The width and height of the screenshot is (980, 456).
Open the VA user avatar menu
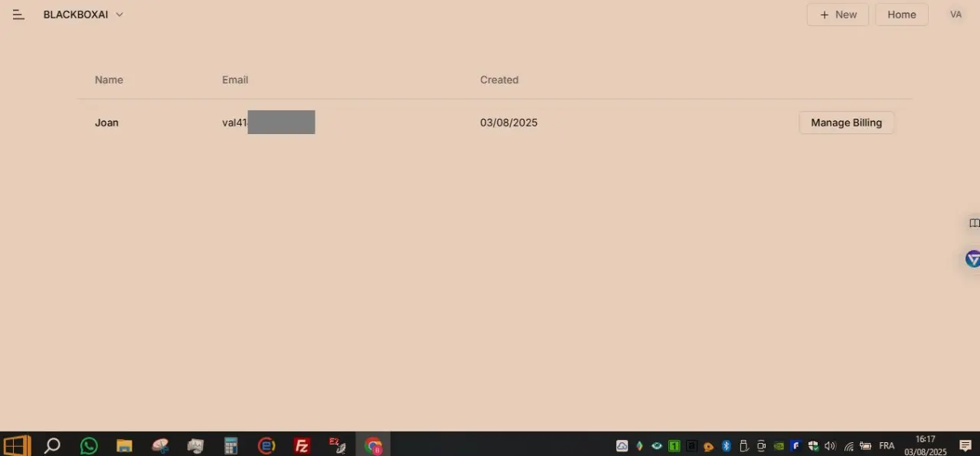coord(955,15)
